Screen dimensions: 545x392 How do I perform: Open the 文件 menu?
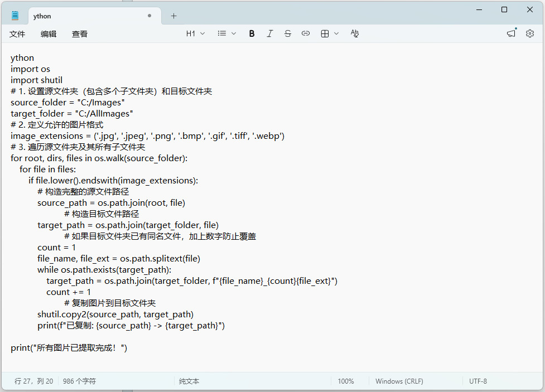point(17,34)
